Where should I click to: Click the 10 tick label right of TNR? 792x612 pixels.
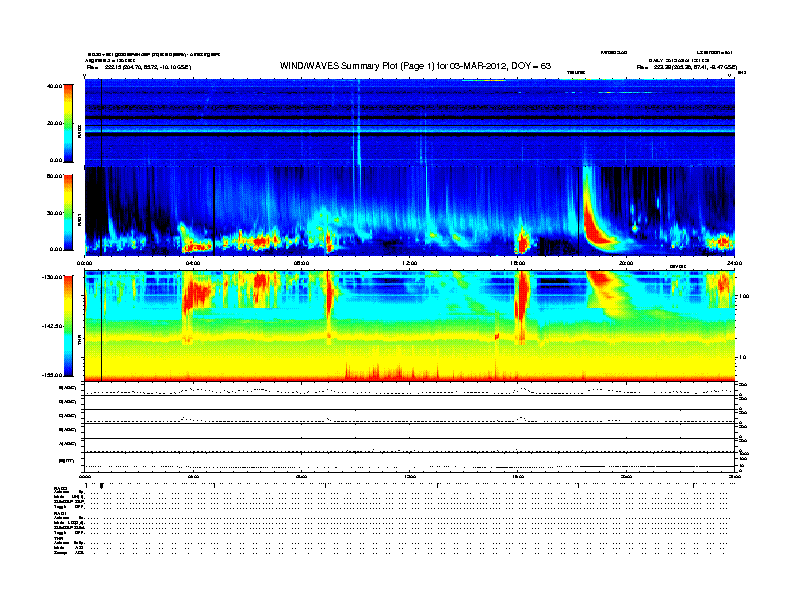pos(742,358)
